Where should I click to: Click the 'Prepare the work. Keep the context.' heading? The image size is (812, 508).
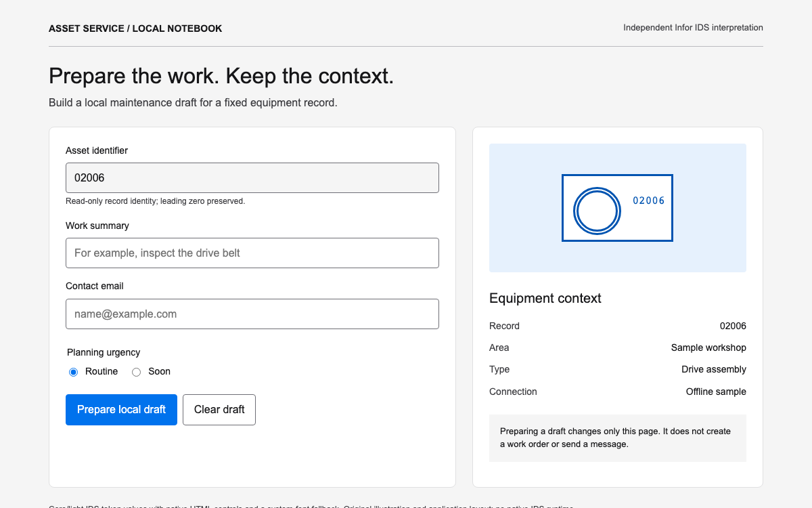pyautogui.click(x=221, y=76)
